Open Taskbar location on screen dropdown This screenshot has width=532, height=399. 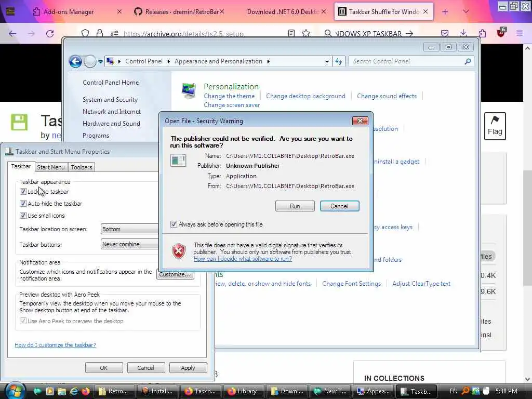[129, 229]
